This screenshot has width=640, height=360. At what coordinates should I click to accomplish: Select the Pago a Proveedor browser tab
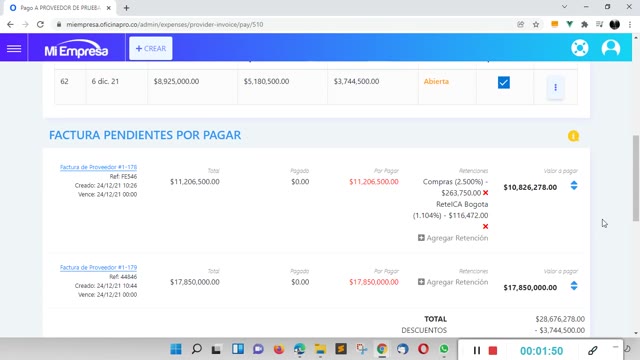pos(60,8)
